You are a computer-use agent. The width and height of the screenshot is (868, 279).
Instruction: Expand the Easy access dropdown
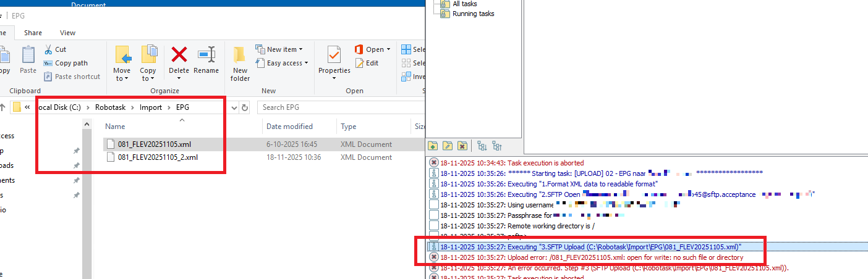[x=284, y=63]
